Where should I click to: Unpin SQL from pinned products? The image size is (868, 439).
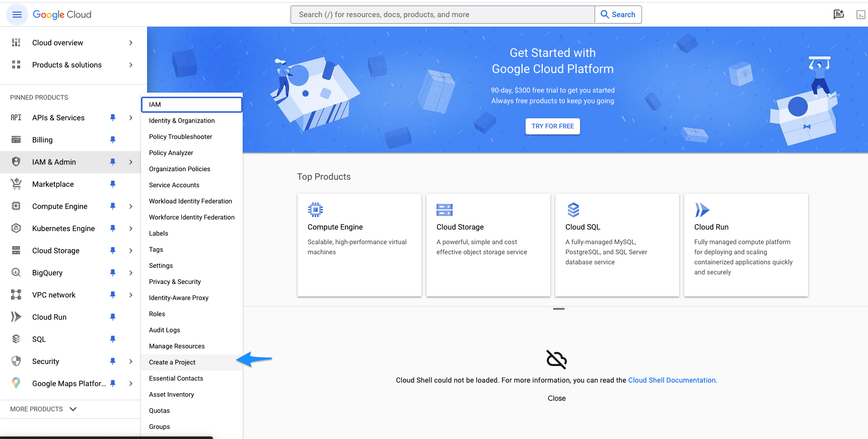[x=113, y=339]
